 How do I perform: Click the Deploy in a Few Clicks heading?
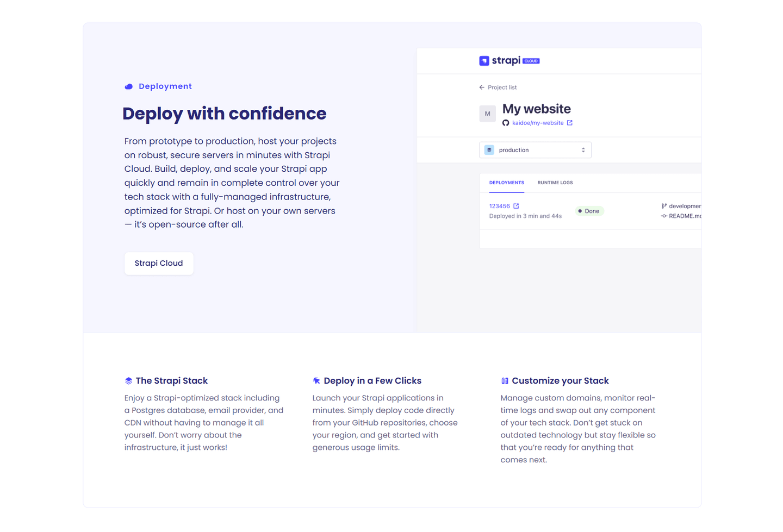tap(372, 381)
